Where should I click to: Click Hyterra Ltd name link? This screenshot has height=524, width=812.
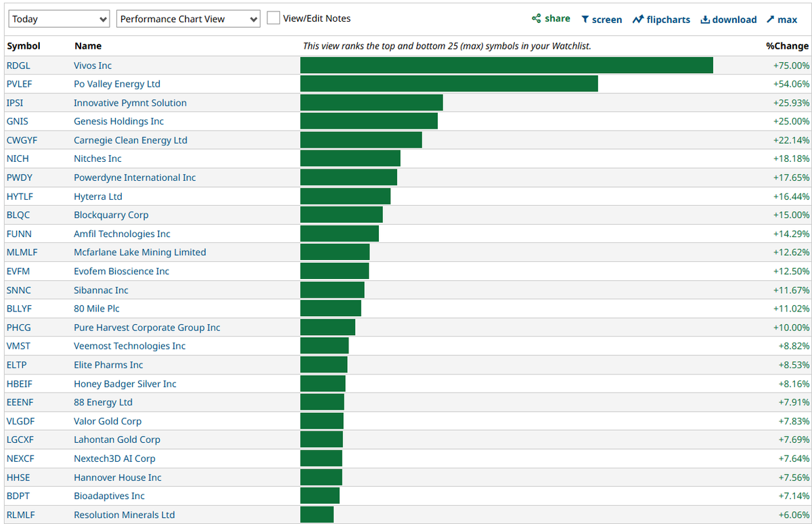(x=98, y=196)
